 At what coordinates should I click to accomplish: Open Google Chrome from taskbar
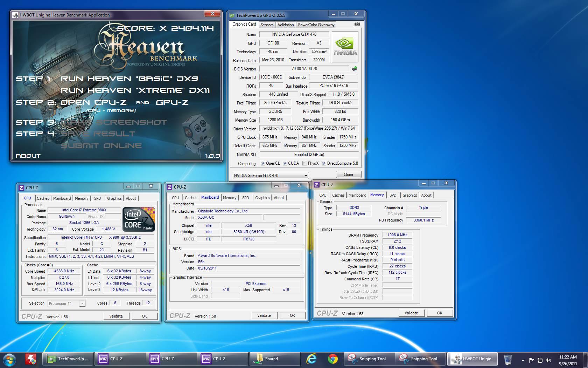coord(332,359)
